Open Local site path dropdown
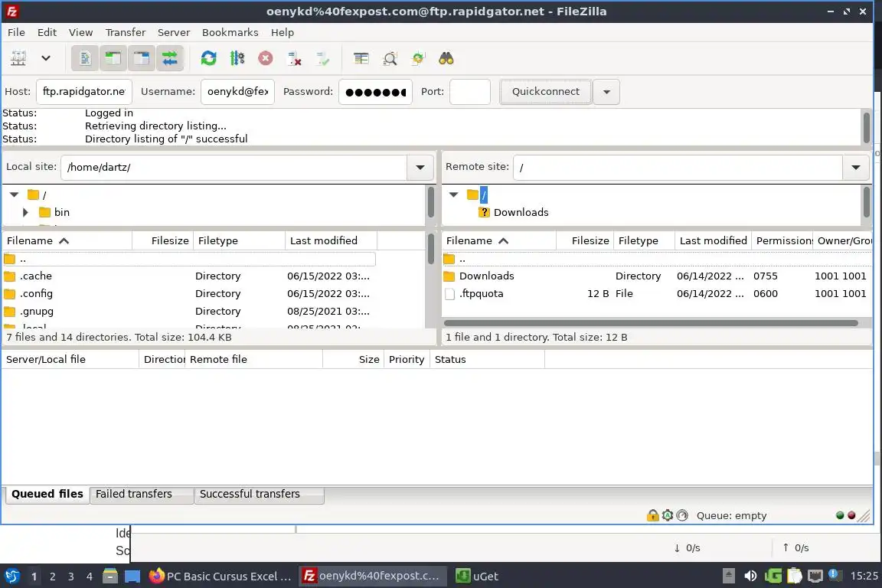Screen dimensions: 882x588 420,167
